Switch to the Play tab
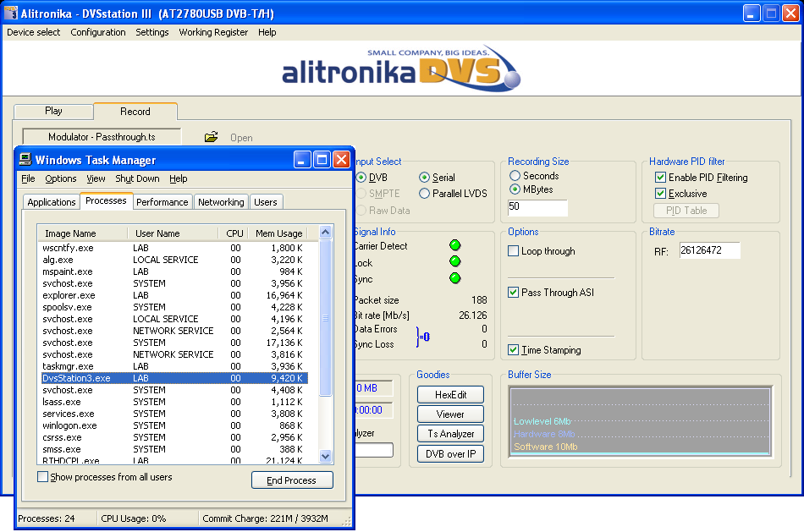Screen dimensions: 804x532 [53, 111]
